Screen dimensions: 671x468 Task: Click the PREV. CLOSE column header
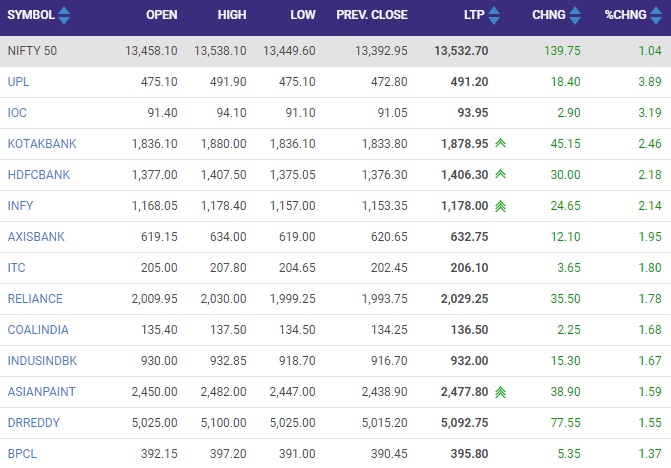coord(372,15)
